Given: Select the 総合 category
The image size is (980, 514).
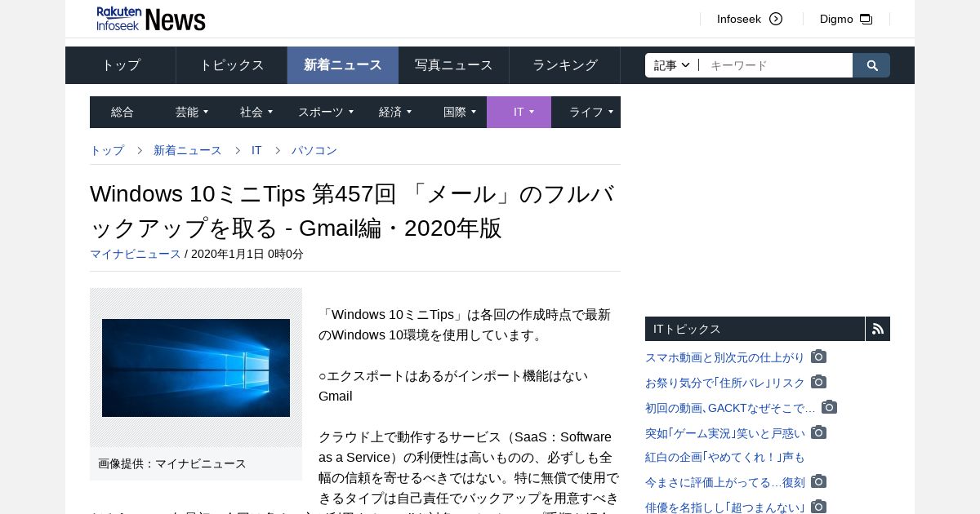Looking at the screenshot, I should coord(122,112).
